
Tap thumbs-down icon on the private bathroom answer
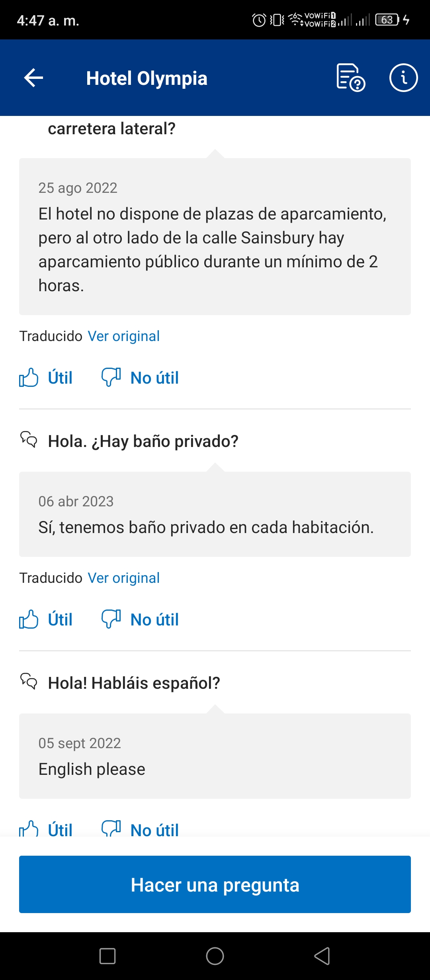click(x=111, y=619)
